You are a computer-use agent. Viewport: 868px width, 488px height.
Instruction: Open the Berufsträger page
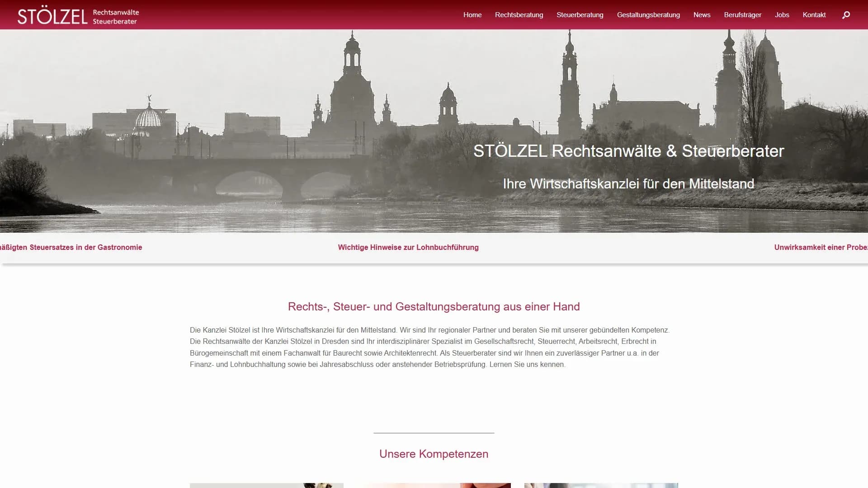(x=743, y=14)
